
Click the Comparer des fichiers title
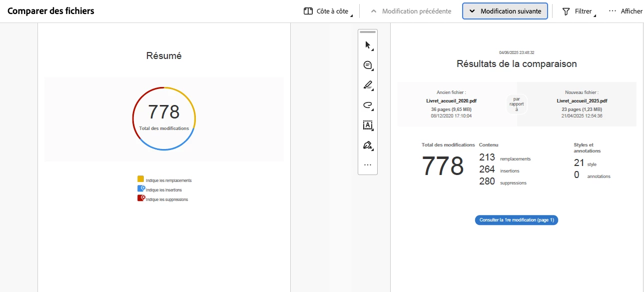(50, 11)
